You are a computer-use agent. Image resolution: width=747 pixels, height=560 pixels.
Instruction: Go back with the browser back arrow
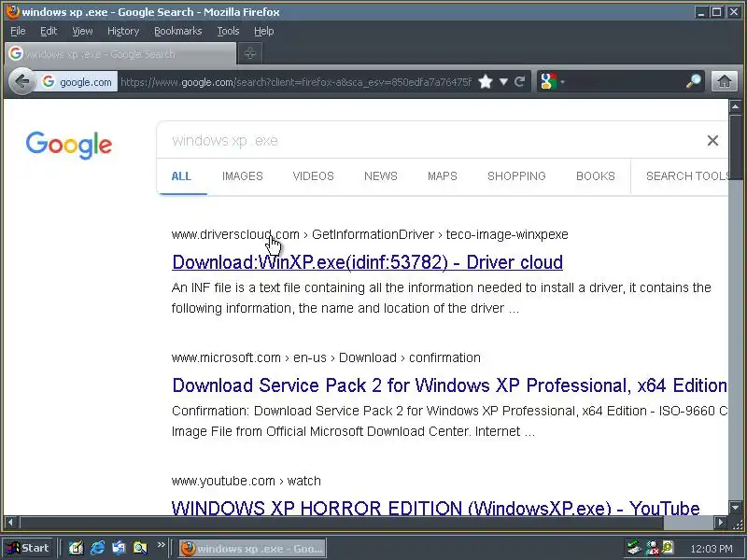(x=21, y=82)
